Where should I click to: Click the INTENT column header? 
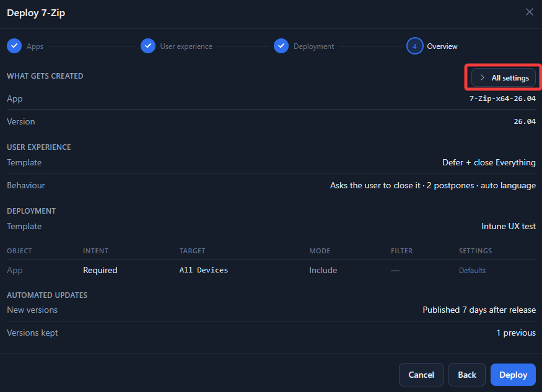[95, 251]
